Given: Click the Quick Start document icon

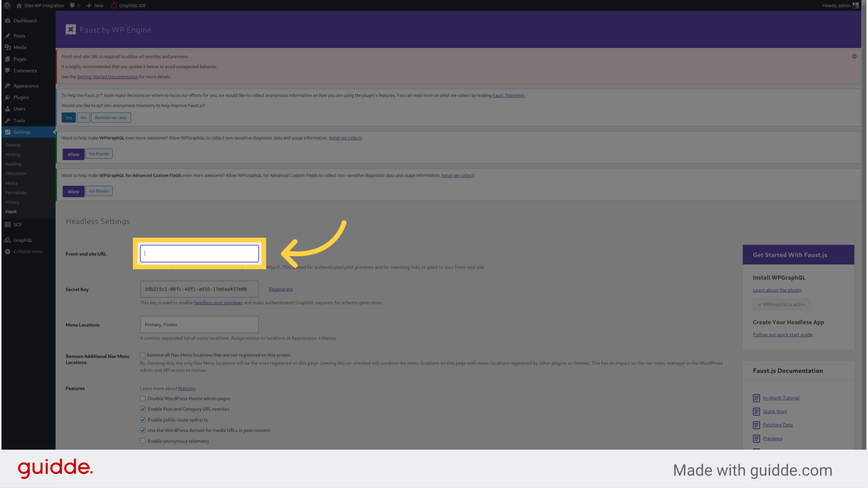Looking at the screenshot, I should [756, 412].
